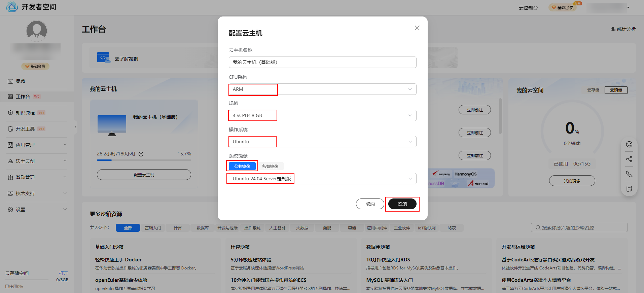Click the cloud host usage hours progress bar
The width and height of the screenshot is (644, 293).
[x=144, y=160]
